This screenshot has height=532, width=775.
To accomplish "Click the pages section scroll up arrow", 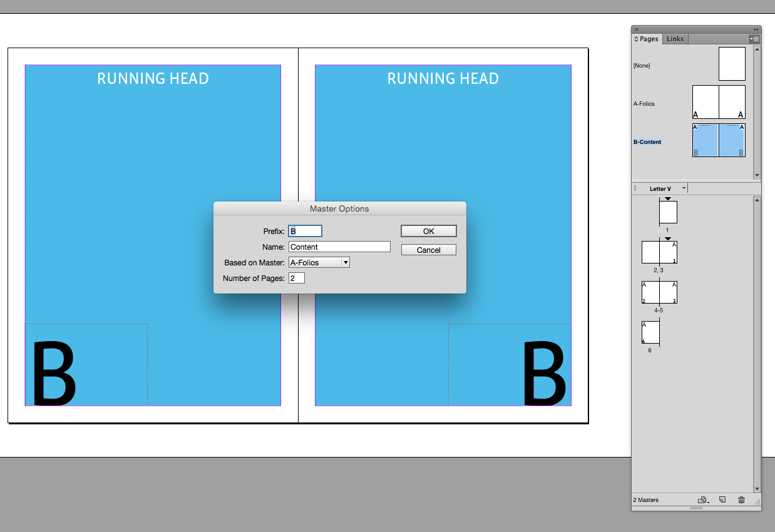I will (x=757, y=200).
